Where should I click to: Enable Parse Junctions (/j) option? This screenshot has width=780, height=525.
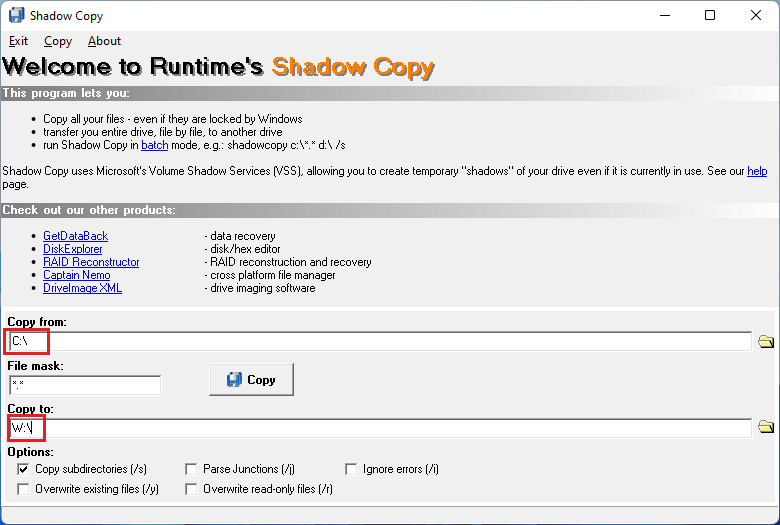point(191,469)
